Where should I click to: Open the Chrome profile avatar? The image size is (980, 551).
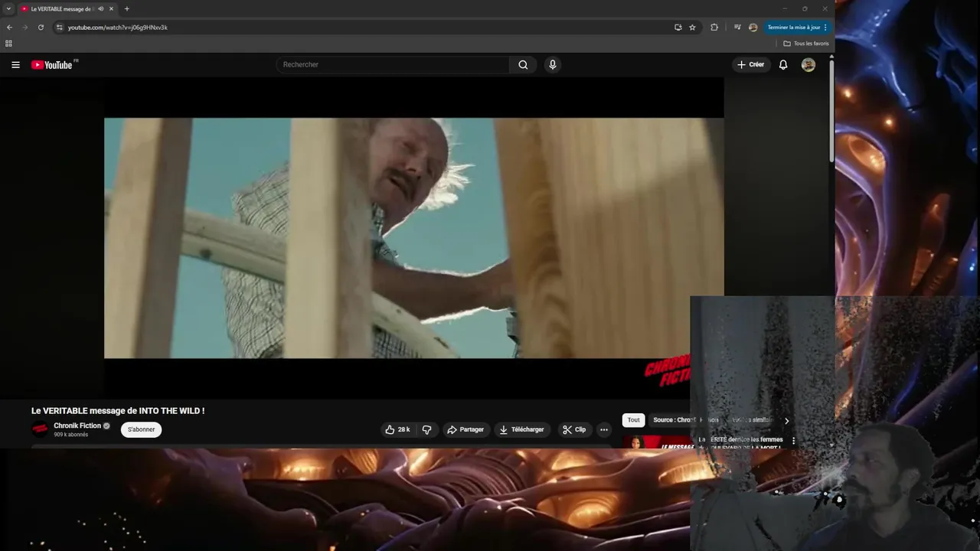point(753,28)
